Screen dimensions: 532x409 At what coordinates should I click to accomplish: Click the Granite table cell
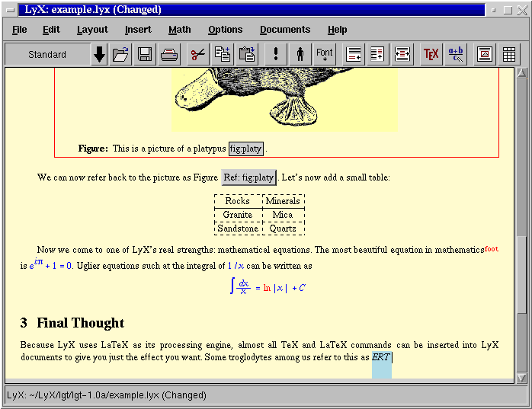[x=238, y=215]
